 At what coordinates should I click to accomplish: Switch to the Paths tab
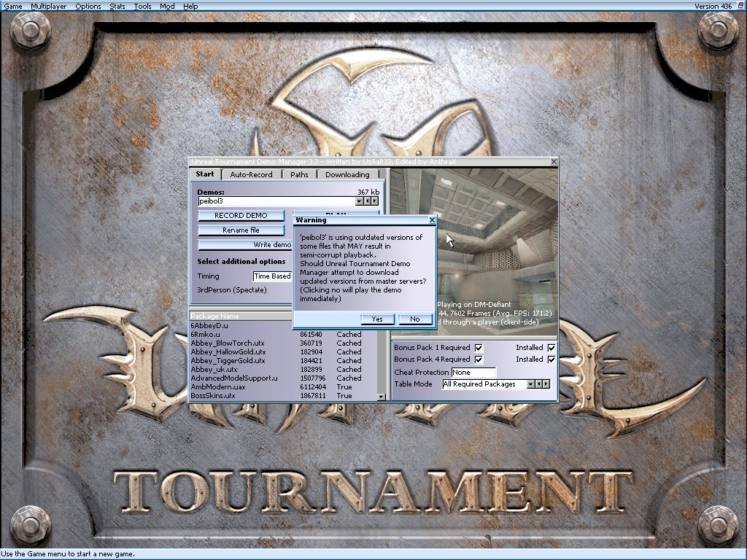coord(299,175)
